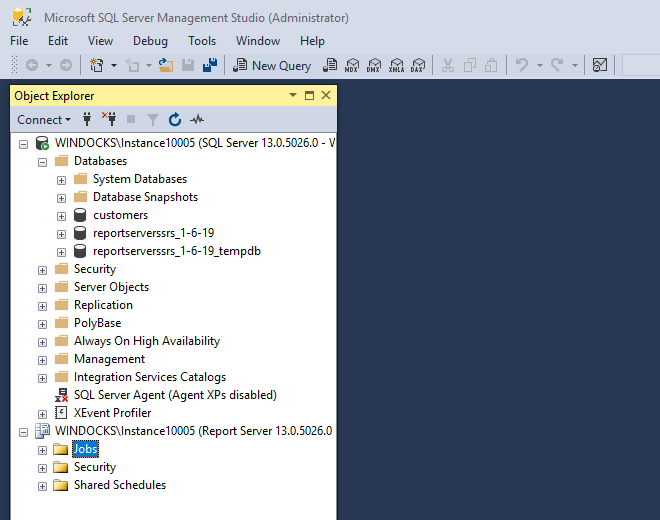This screenshot has width=660, height=520.
Task: Click the Navigate Forward toolbar icon
Action: click(66, 65)
